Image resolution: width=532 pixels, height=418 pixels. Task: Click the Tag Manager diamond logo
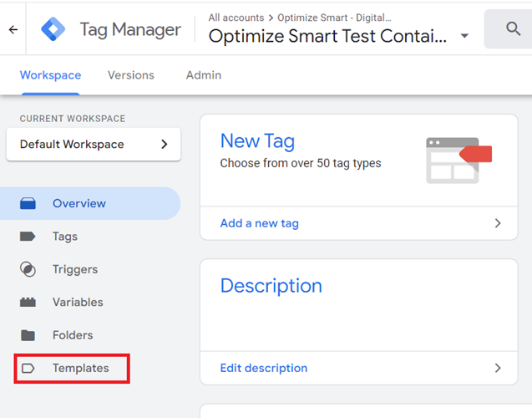[x=54, y=30]
